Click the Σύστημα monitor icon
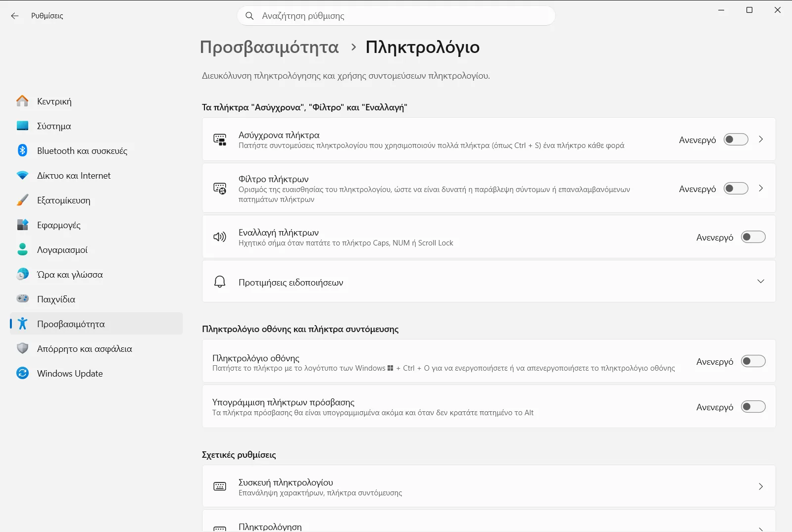792x532 pixels. click(x=22, y=126)
